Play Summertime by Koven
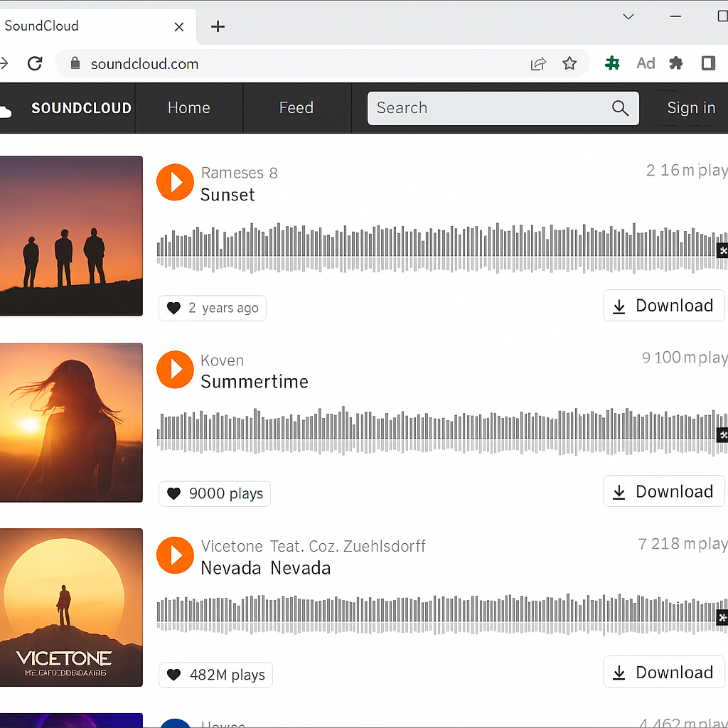This screenshot has width=728, height=728. (x=175, y=370)
